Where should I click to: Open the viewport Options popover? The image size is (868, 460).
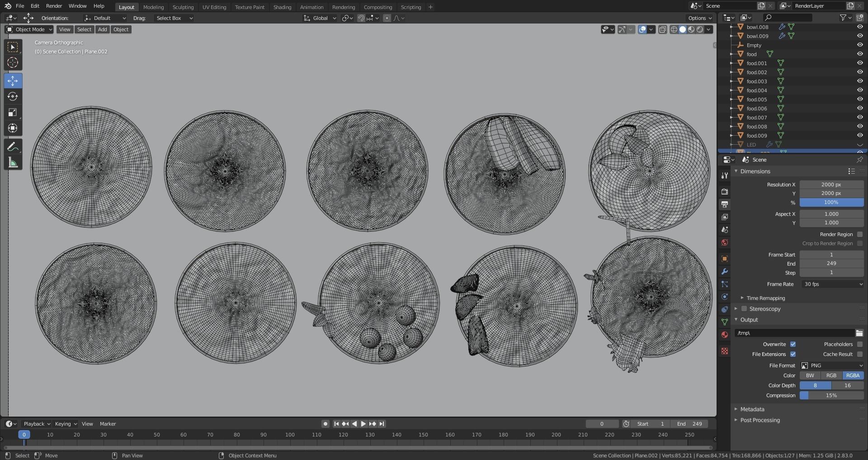tap(700, 18)
